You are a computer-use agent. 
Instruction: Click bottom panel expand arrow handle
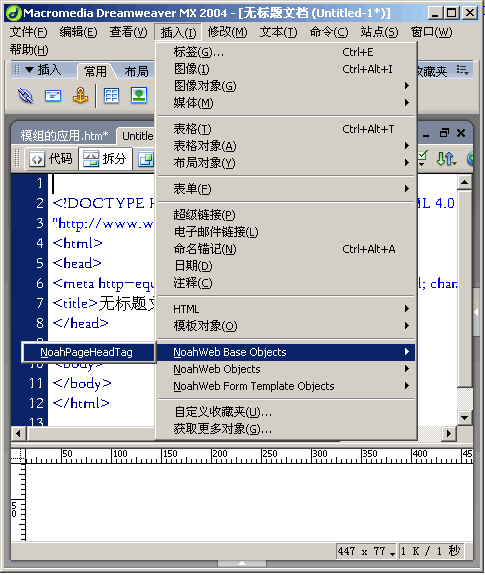[242, 563]
